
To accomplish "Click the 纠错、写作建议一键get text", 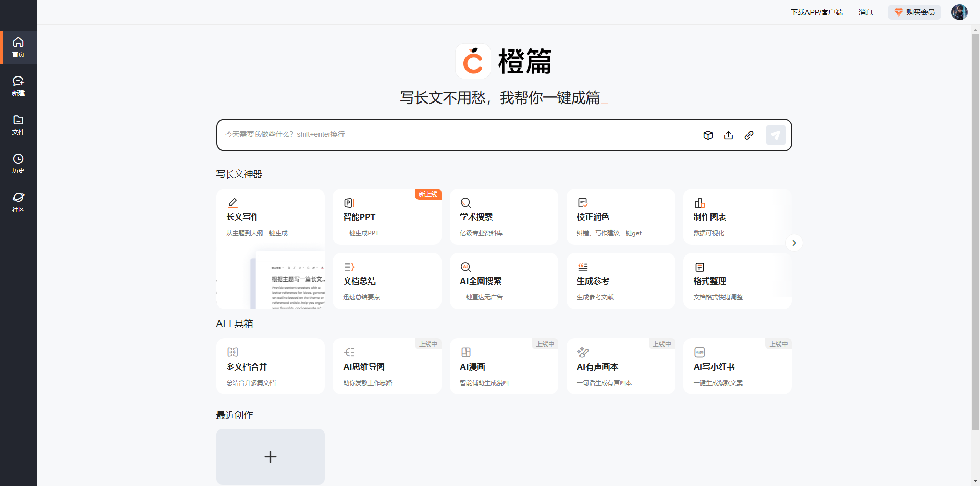I will [x=609, y=233].
